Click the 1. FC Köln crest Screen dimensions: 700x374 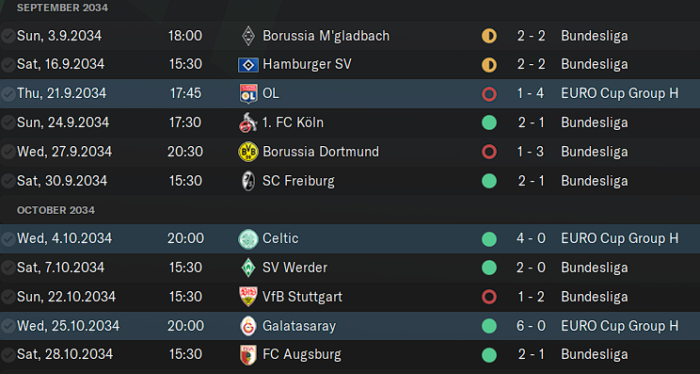tap(248, 123)
